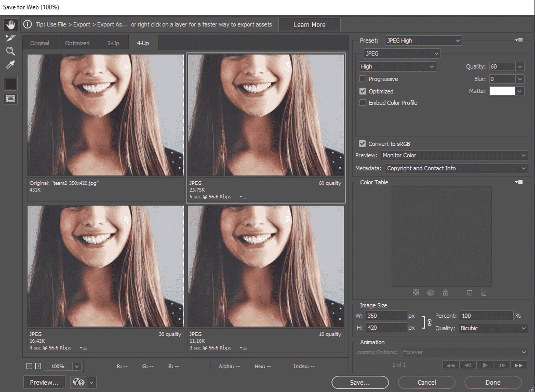Play the animation

tap(485, 365)
